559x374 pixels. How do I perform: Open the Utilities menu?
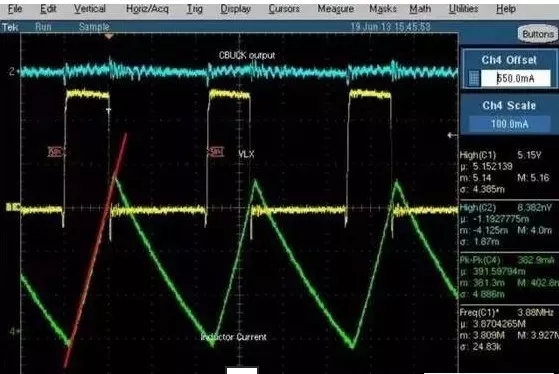point(463,9)
